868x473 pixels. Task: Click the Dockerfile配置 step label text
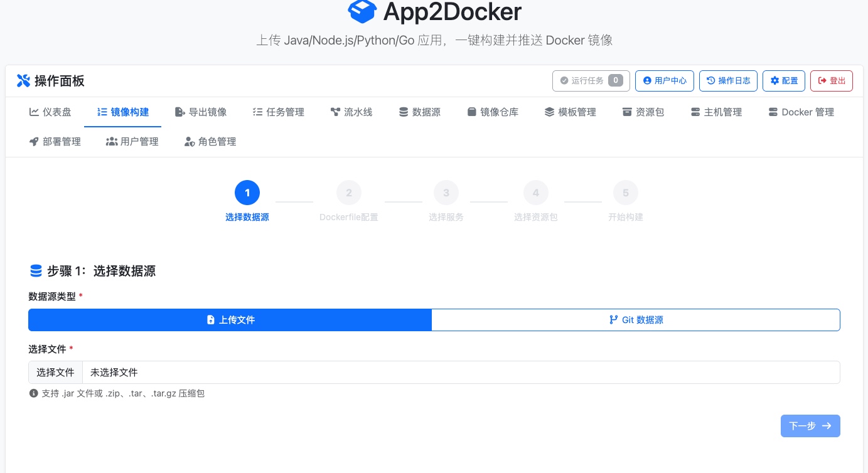[349, 217]
